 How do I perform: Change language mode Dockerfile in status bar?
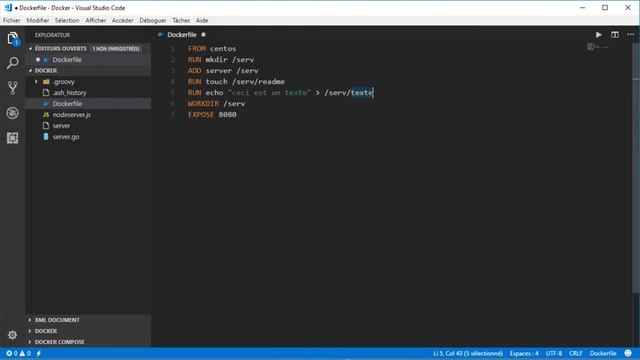[603, 353]
